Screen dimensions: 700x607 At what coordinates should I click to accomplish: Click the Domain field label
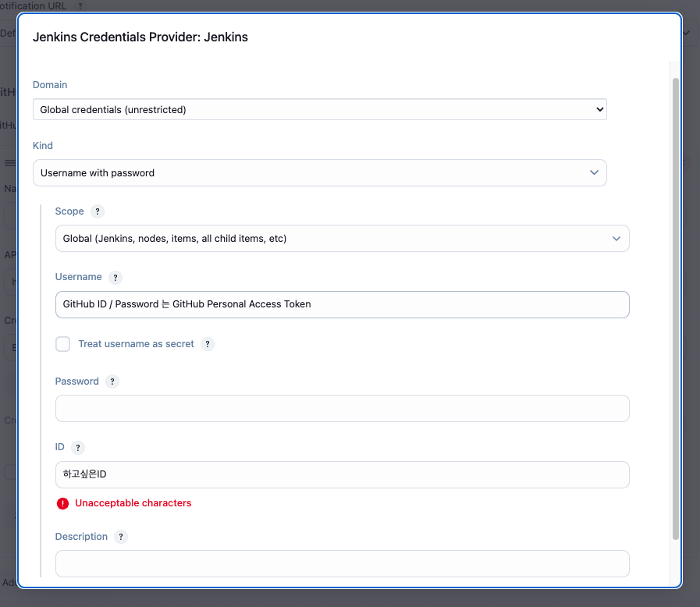[x=50, y=85]
